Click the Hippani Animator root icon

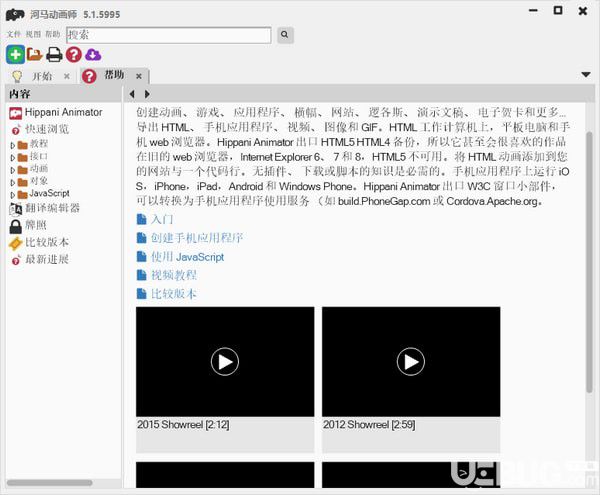15,113
